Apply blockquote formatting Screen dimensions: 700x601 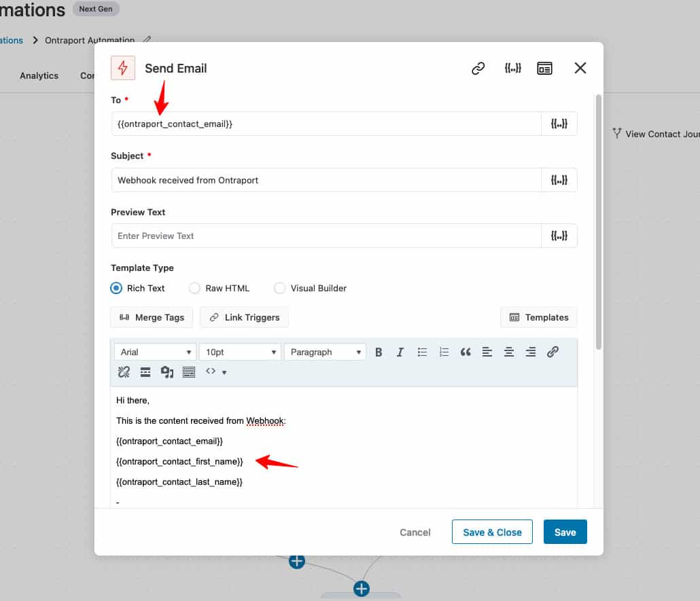pyautogui.click(x=465, y=352)
